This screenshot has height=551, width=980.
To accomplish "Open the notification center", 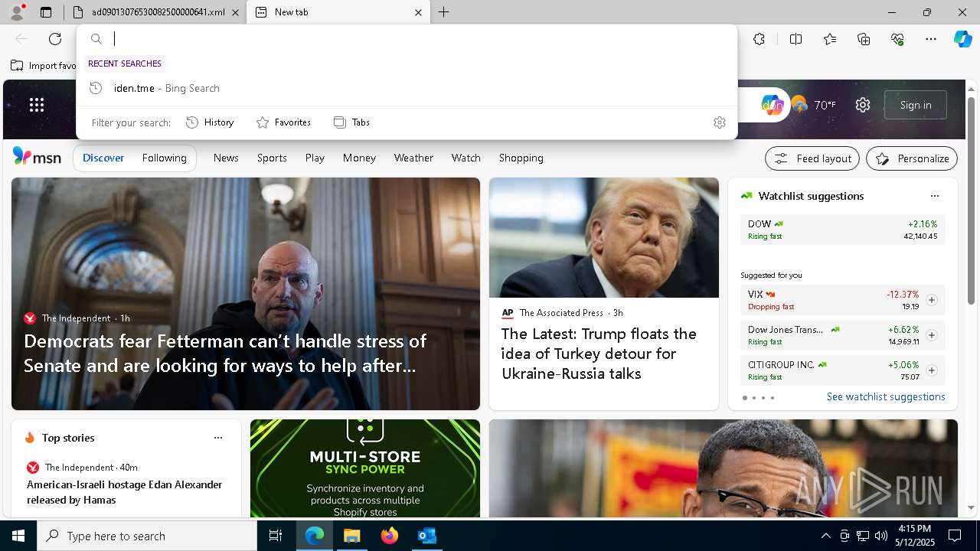I will tap(955, 536).
